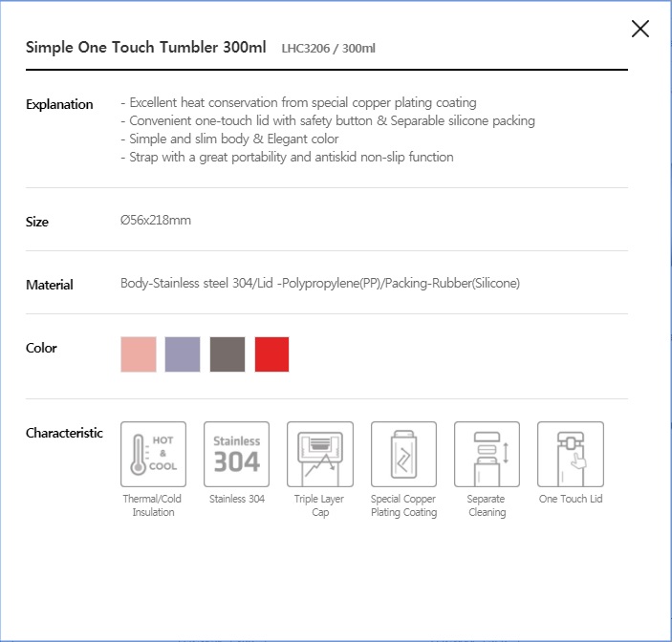The image size is (672, 642).
Task: Select the One Touch Lid icon
Action: click(571, 454)
